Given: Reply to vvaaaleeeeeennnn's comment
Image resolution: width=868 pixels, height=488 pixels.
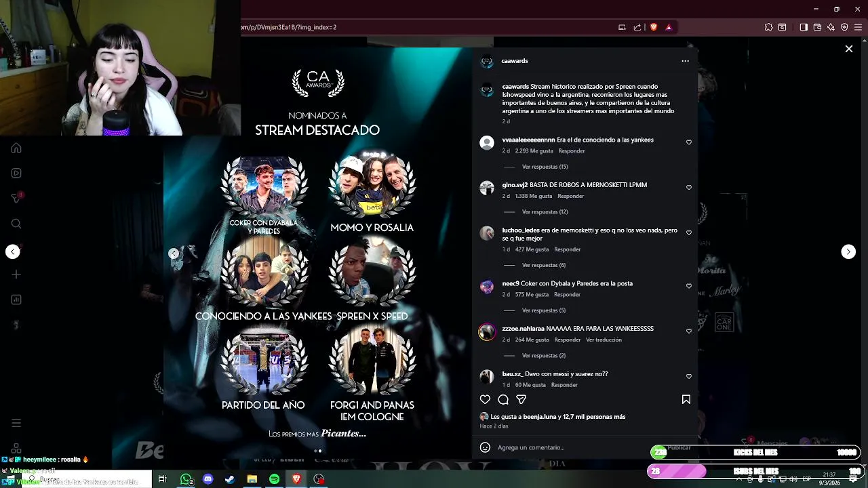Looking at the screenshot, I should coord(572,151).
